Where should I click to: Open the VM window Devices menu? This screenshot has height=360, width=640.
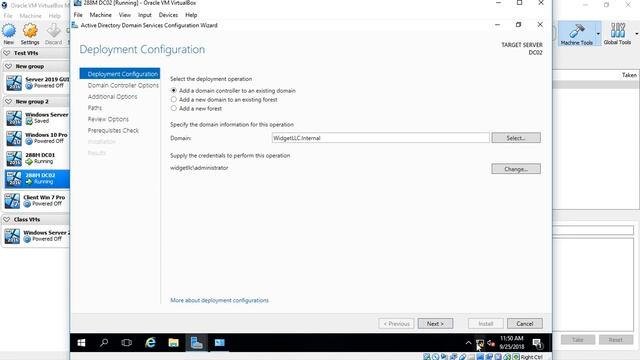(x=168, y=15)
